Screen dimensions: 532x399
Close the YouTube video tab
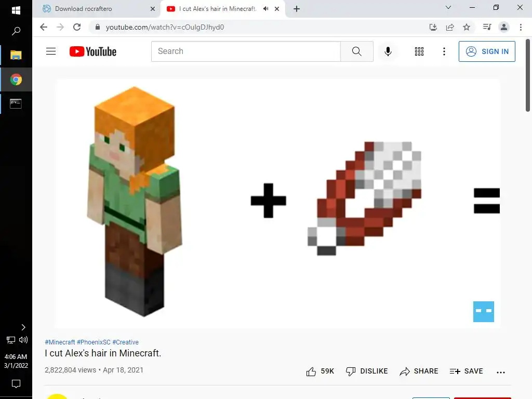277,9
